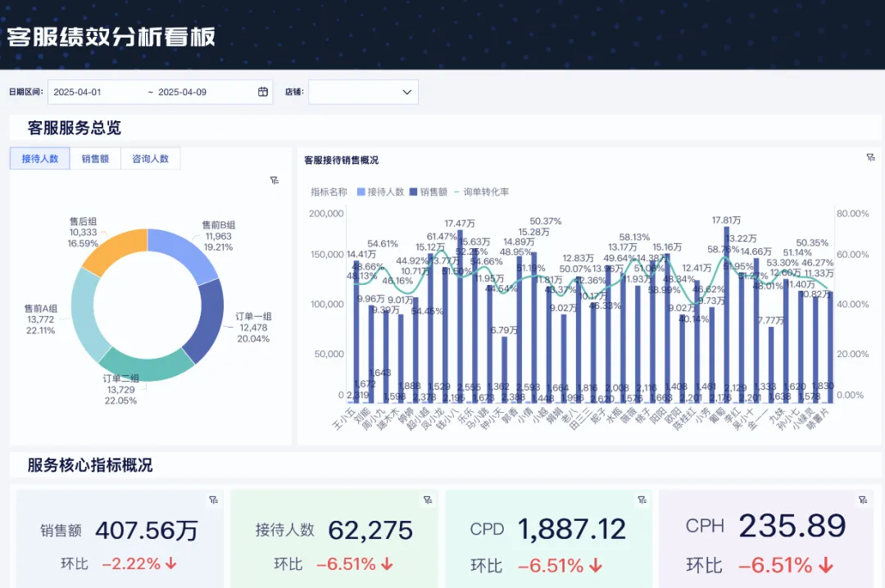
Task: Hide 询单转化率 line via chart legend
Action: click(x=481, y=192)
